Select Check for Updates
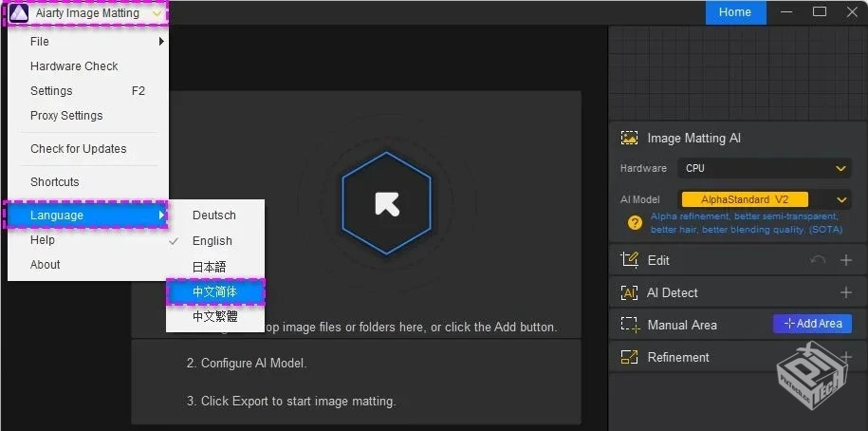This screenshot has width=868, height=431. pyautogui.click(x=88, y=148)
